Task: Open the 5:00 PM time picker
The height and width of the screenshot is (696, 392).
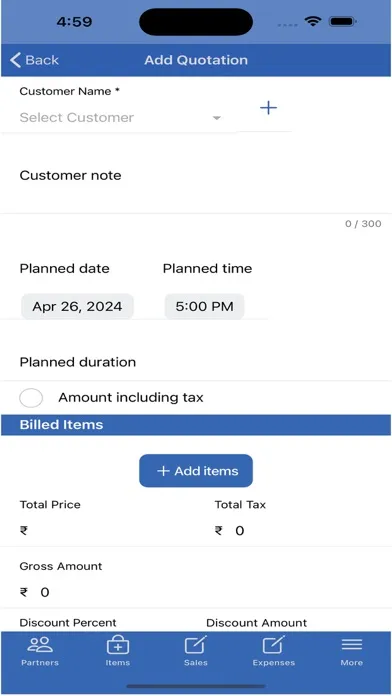Action: coord(204,306)
